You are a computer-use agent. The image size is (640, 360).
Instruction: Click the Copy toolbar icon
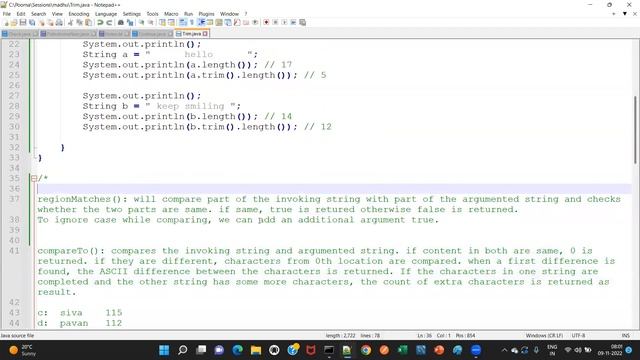(x=79, y=22)
